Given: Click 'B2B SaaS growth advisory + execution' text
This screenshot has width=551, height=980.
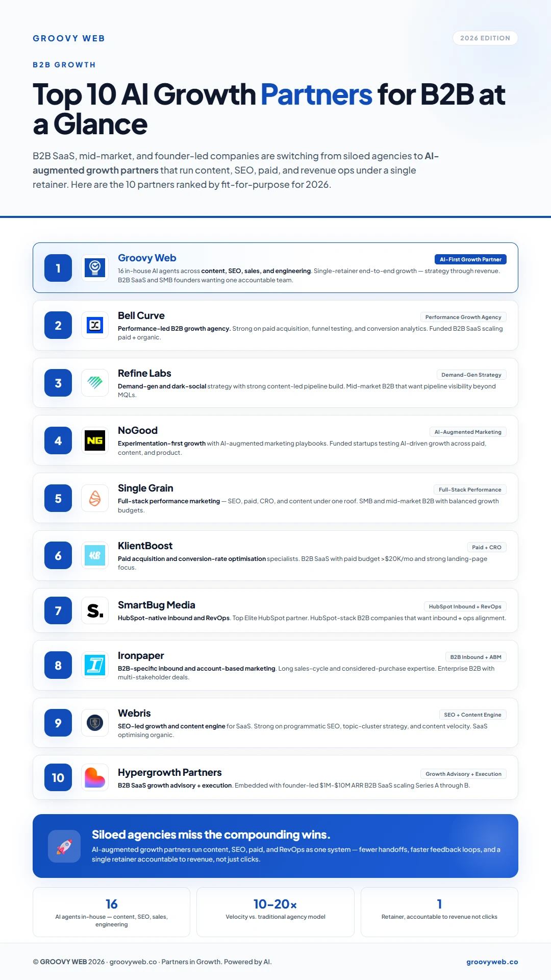Looking at the screenshot, I should [174, 786].
